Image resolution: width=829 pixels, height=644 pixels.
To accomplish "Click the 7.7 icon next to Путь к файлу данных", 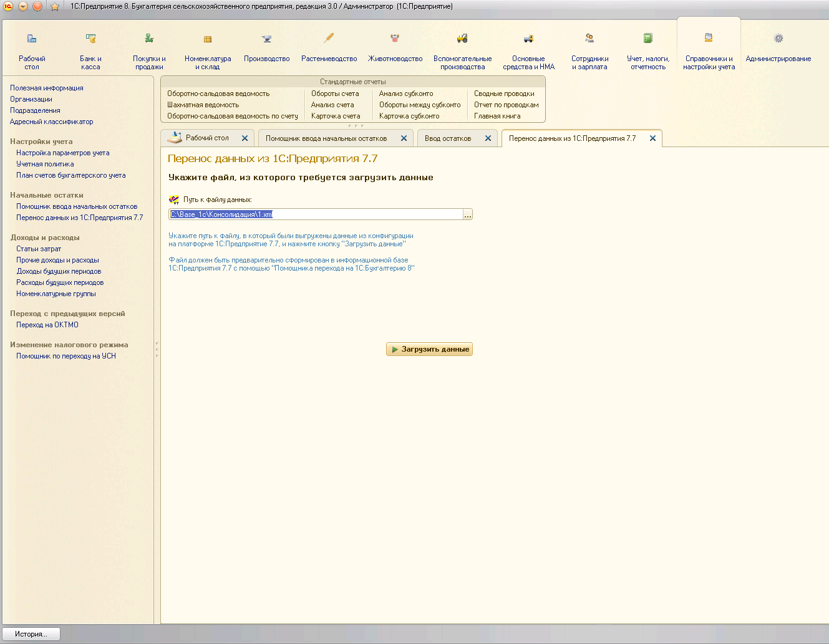I will pos(174,199).
